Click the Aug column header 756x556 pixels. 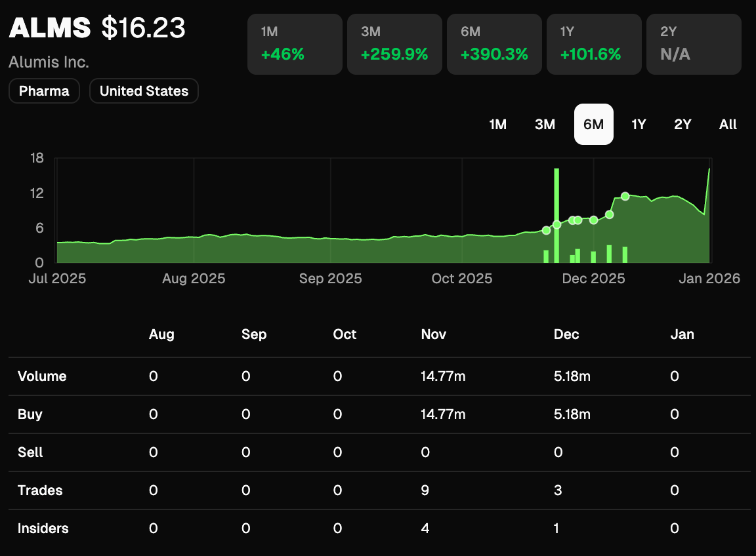click(x=161, y=334)
